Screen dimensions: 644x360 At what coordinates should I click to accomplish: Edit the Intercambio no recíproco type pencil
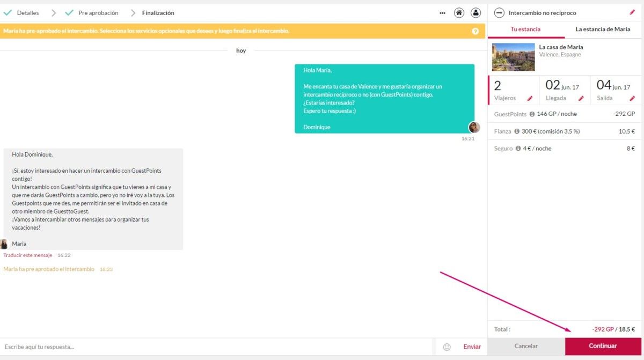(x=632, y=12)
